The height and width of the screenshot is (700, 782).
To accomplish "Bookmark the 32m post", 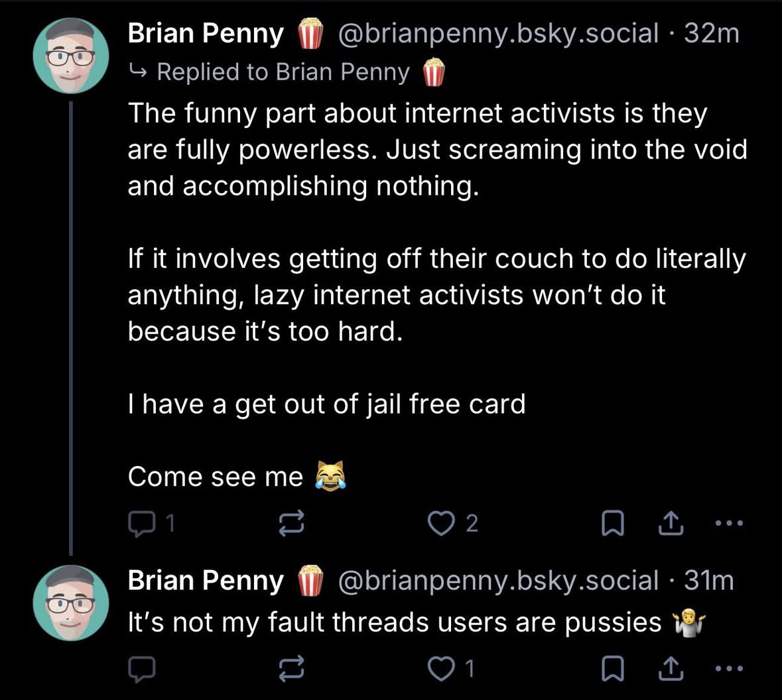I will 611,524.
